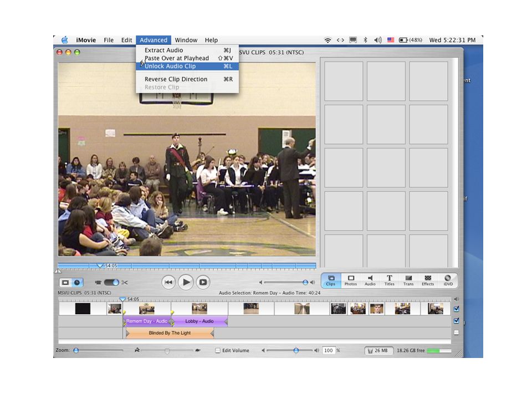Play the movie full screen
Viewport: 532px width, 399px height.
203,282
